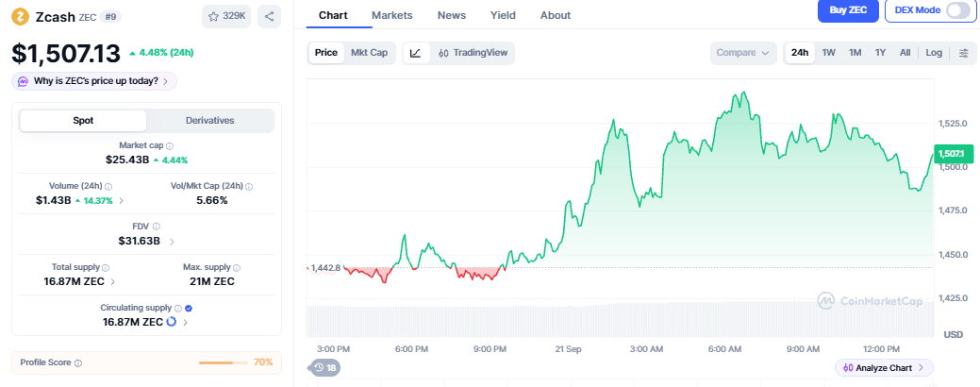The height and width of the screenshot is (387, 980).
Task: Open 'Why is ZEC's price up today?'
Action: (x=94, y=81)
